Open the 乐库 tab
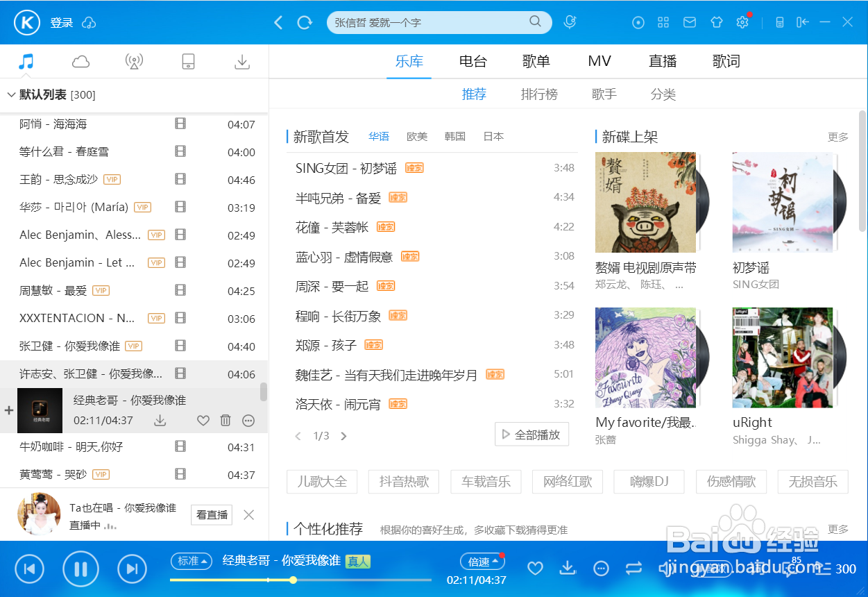The width and height of the screenshot is (868, 597). pyautogui.click(x=409, y=61)
